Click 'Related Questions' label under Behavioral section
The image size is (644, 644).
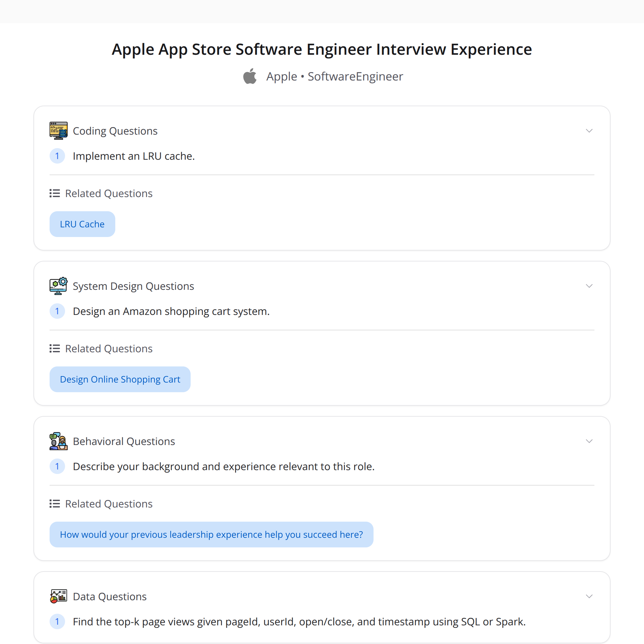[109, 504]
